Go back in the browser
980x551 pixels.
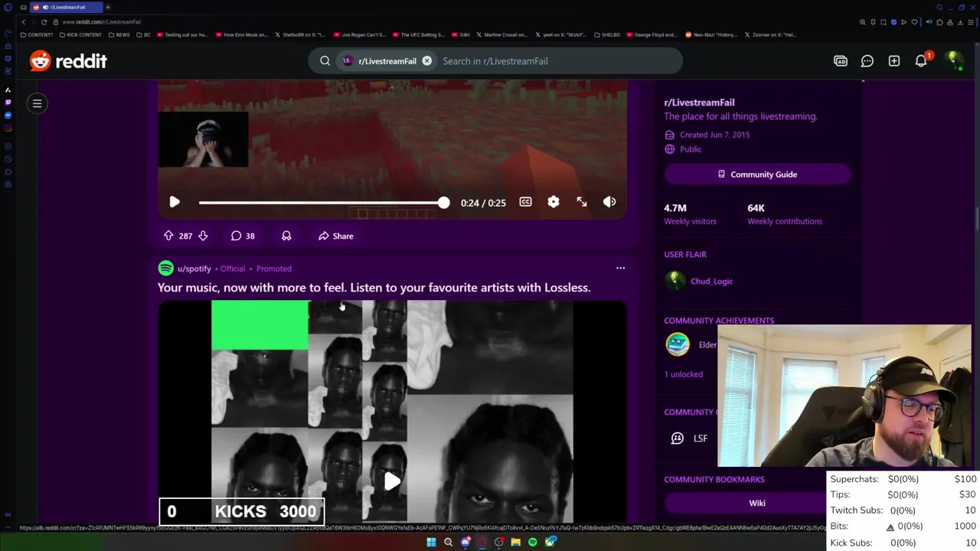[x=24, y=21]
